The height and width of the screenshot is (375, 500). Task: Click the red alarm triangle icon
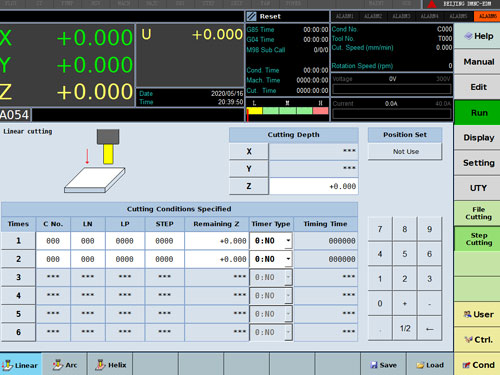[432, 4]
